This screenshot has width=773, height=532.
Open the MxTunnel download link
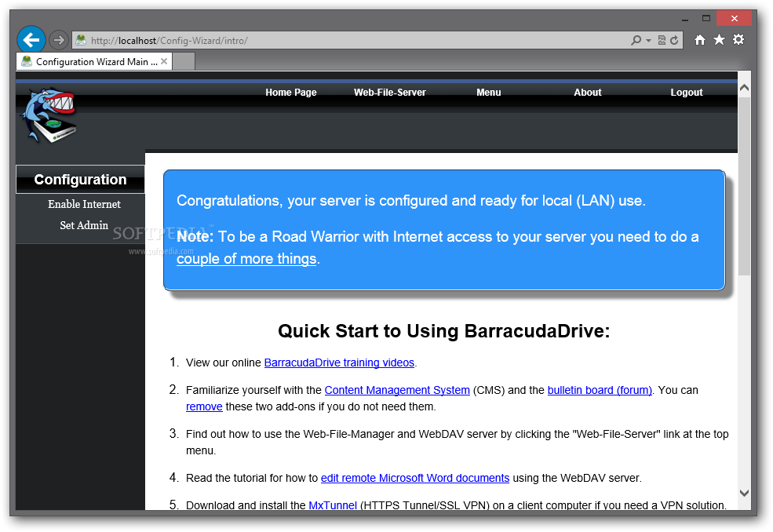333,505
